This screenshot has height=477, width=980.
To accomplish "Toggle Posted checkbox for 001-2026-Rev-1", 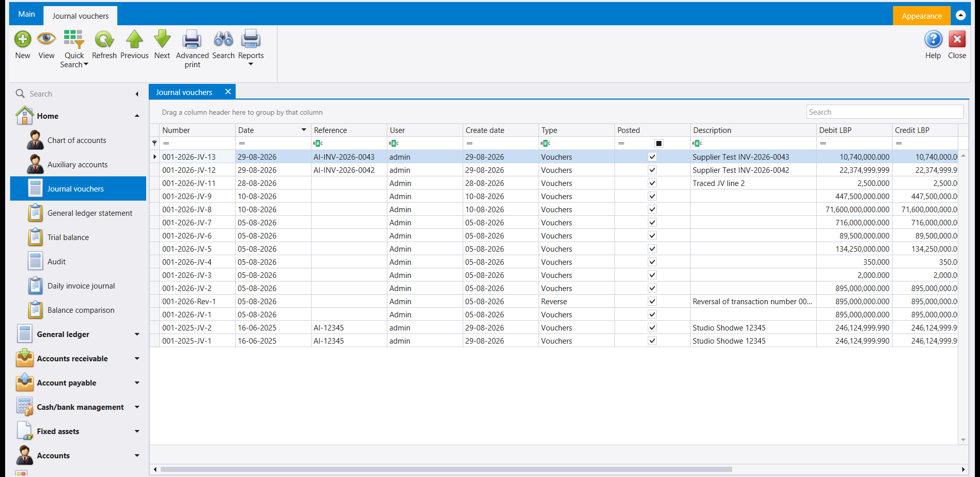I will 652,302.
